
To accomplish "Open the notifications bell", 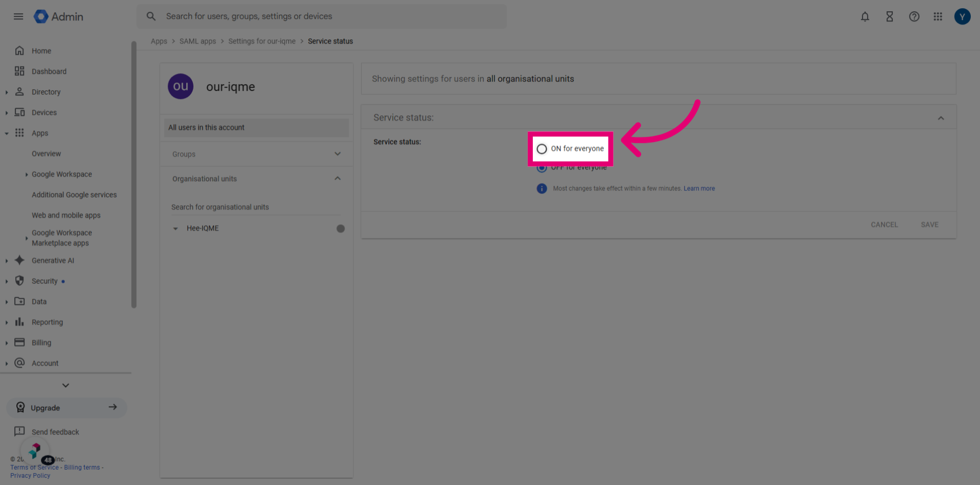I will 865,16.
